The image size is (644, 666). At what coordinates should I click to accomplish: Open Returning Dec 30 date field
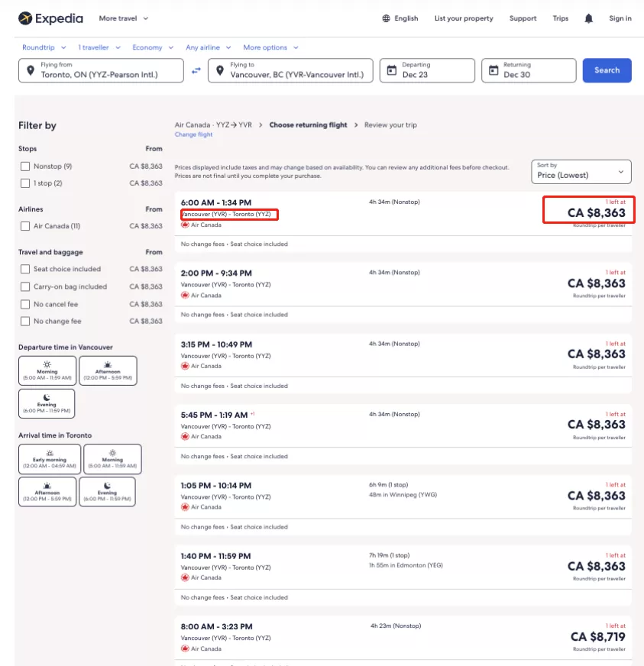pyautogui.click(x=529, y=70)
